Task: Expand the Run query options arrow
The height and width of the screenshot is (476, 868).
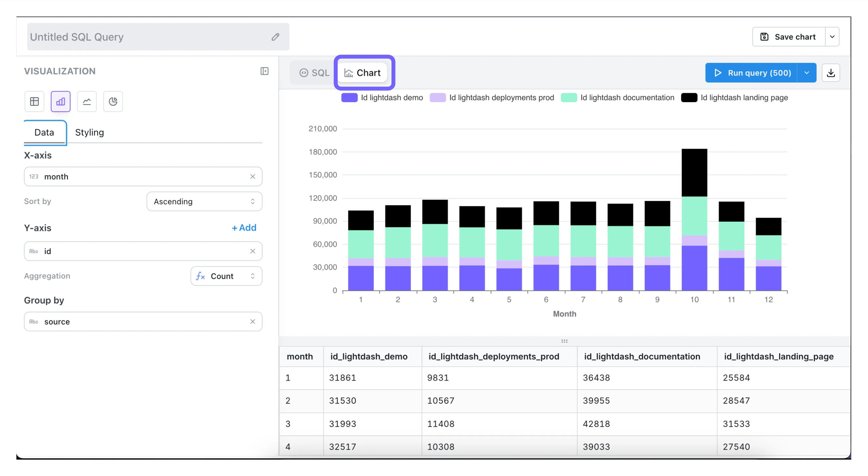Action: pos(806,73)
